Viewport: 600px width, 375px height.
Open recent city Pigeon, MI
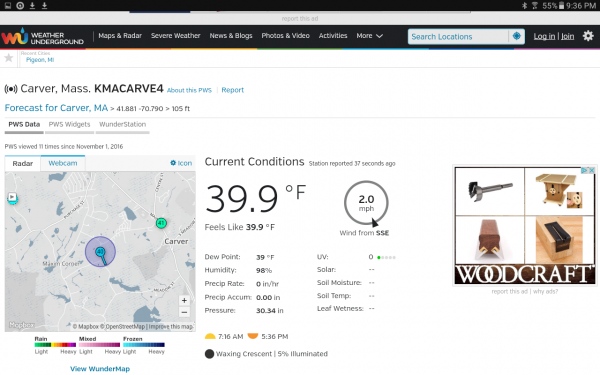40,60
